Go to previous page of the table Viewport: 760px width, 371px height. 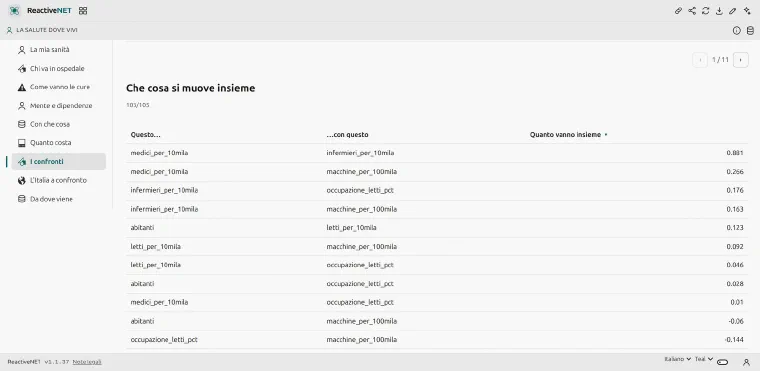[700, 60]
